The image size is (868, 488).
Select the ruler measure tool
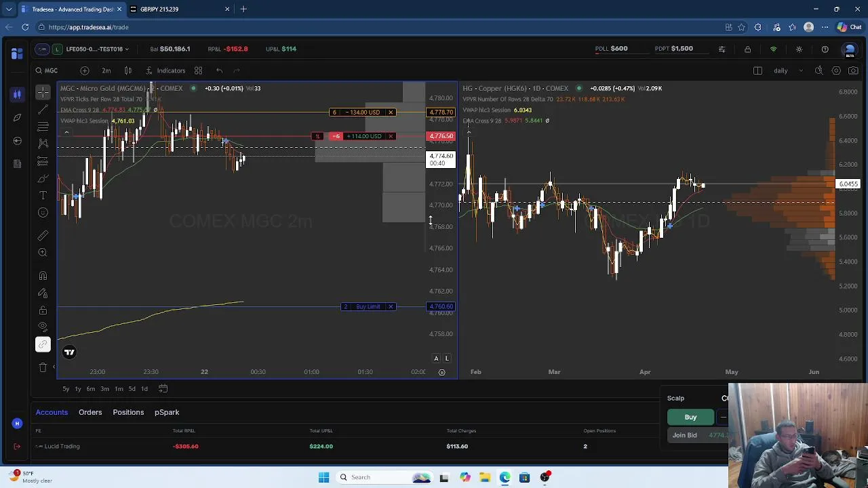[x=43, y=235]
